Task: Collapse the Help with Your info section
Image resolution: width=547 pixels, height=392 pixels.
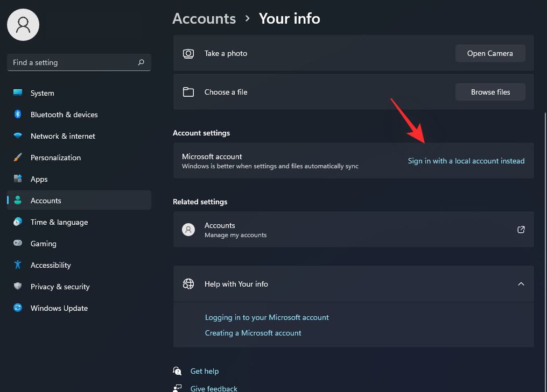Action: click(x=521, y=284)
